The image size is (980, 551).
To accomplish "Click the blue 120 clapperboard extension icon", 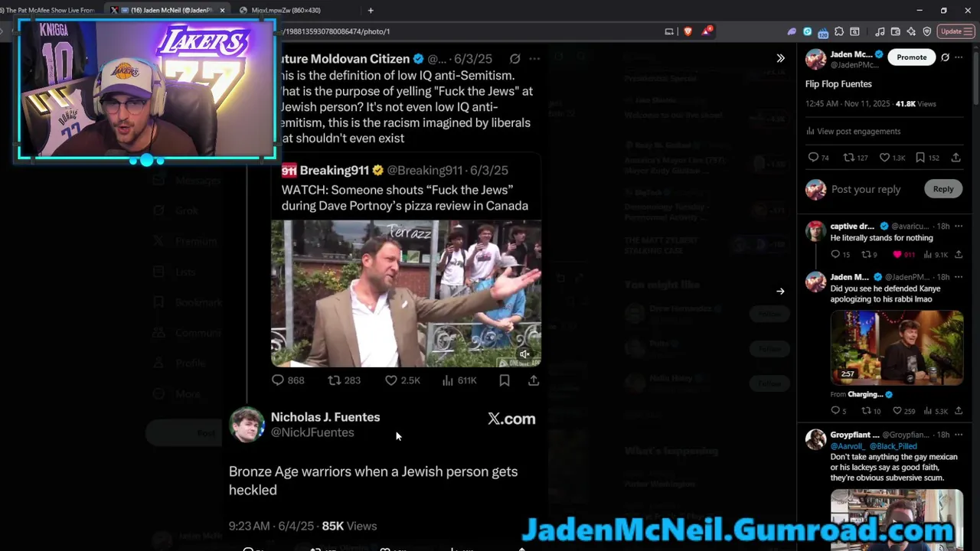I will [x=823, y=32].
